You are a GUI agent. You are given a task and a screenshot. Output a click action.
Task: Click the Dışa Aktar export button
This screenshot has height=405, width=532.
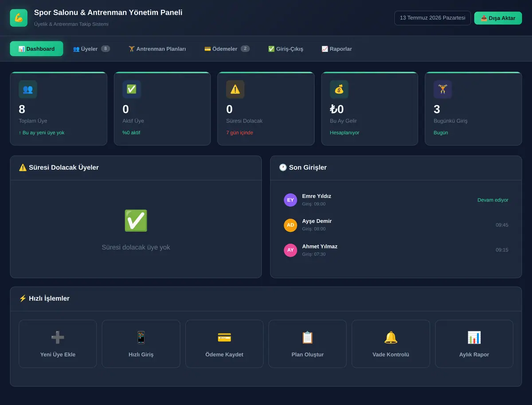[498, 18]
